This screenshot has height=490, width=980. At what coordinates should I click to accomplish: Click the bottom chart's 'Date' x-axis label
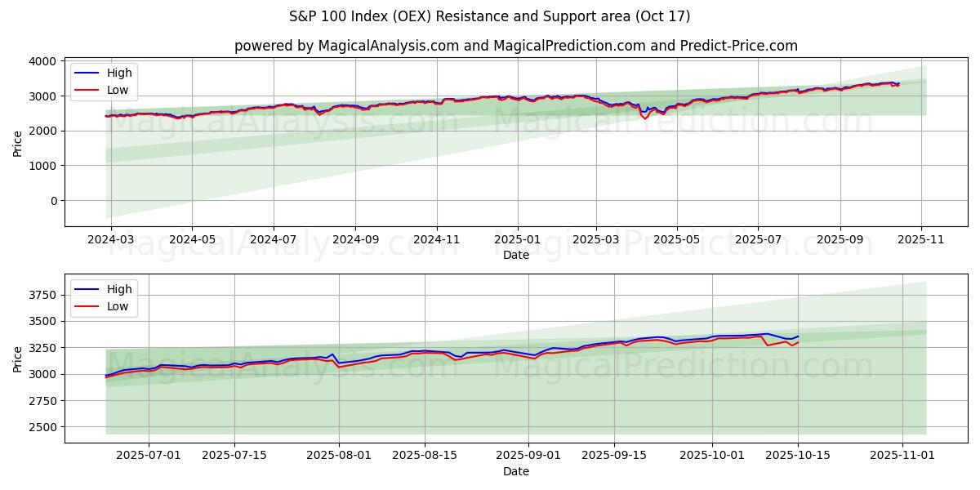point(515,471)
